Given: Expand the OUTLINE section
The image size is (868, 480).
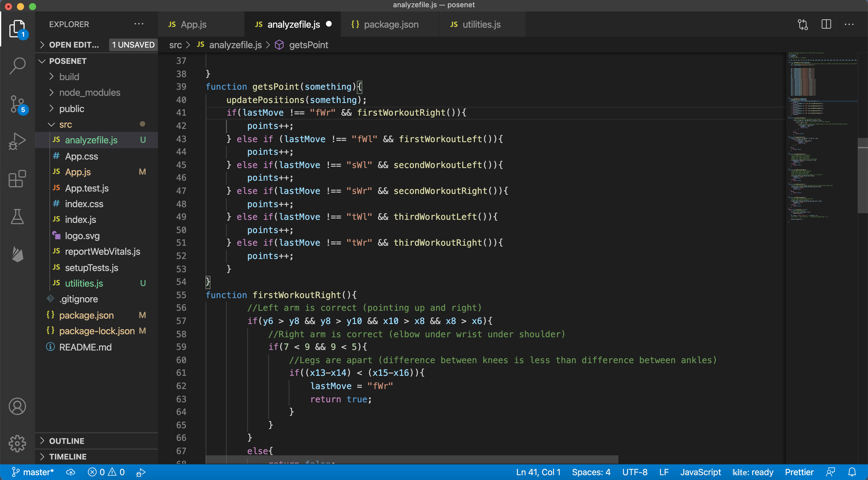Looking at the screenshot, I should click(66, 441).
